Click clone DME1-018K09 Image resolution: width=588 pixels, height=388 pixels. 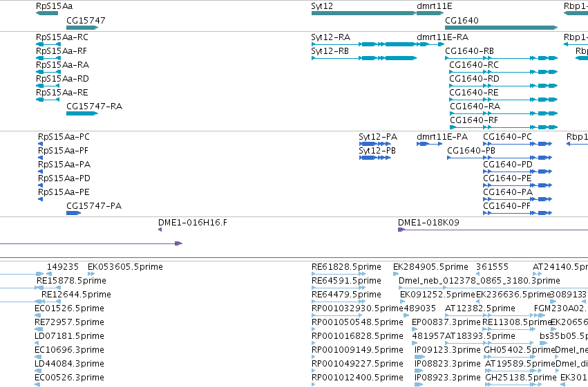click(x=428, y=223)
